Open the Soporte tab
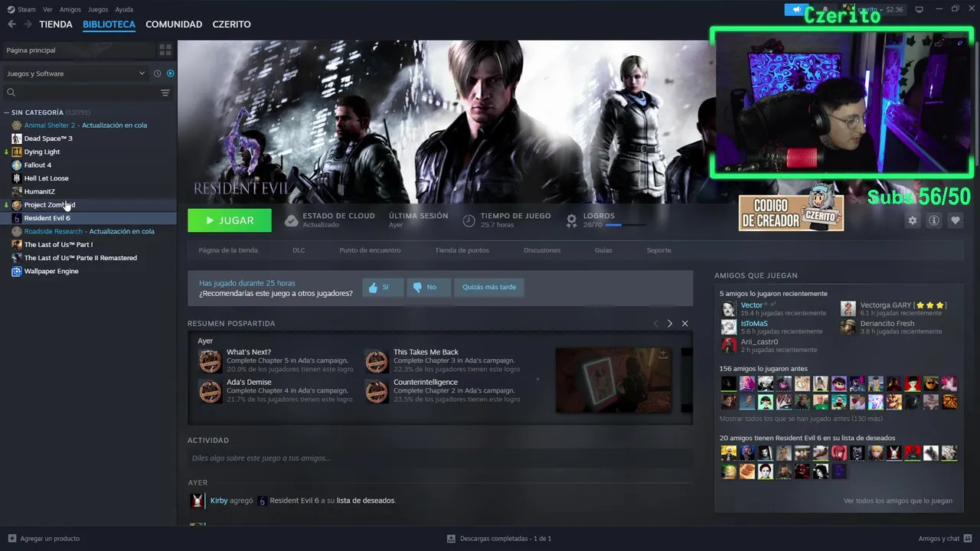 coord(658,250)
